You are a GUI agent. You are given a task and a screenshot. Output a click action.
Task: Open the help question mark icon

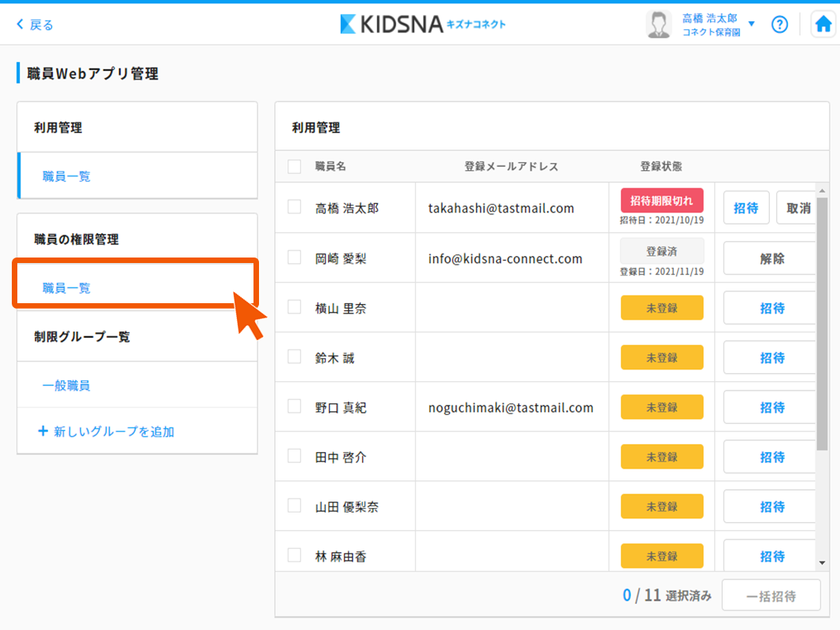point(779,24)
